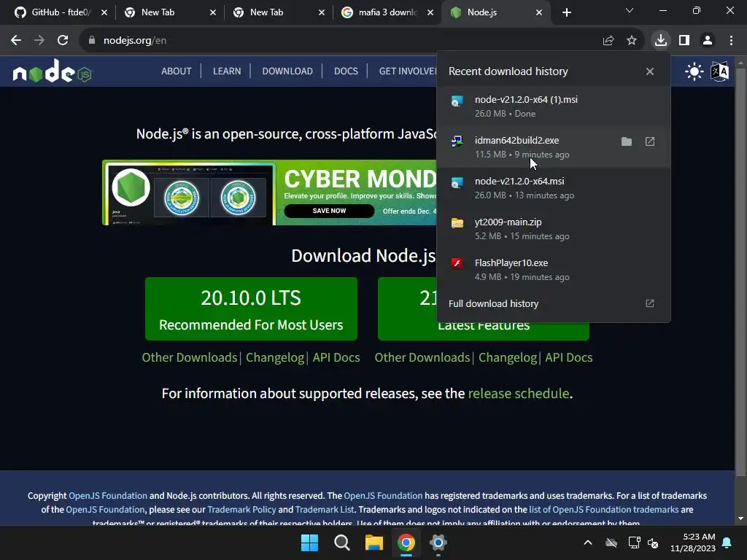The width and height of the screenshot is (747, 560).
Task: Go back with the browser back arrow
Action: (16, 41)
